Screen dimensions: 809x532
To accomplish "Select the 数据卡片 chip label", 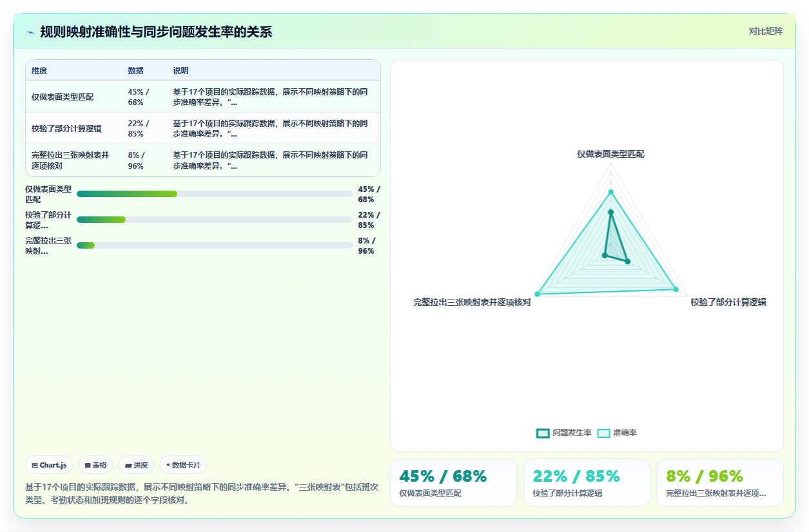I will [x=186, y=465].
